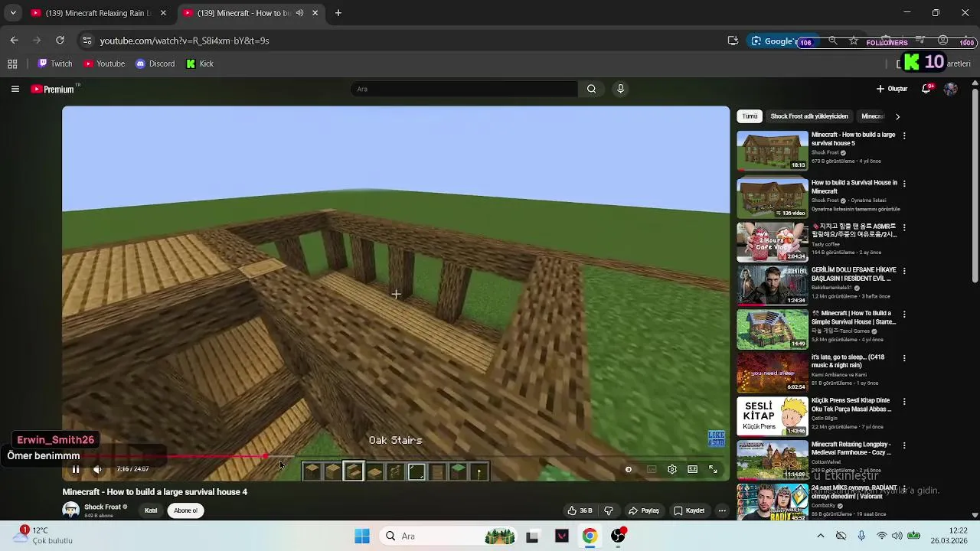Reload the current page
This screenshot has width=980, height=551.
(x=60, y=41)
